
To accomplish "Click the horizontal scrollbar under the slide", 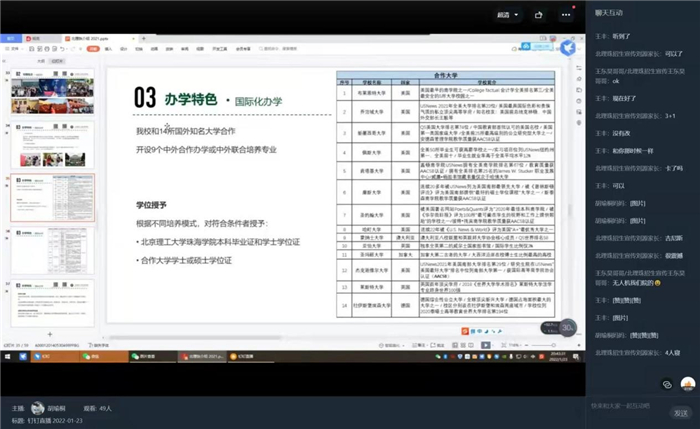I will (196, 337).
